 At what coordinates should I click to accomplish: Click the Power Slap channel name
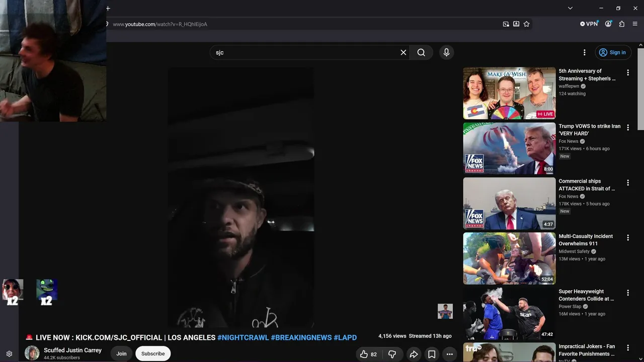click(x=570, y=307)
